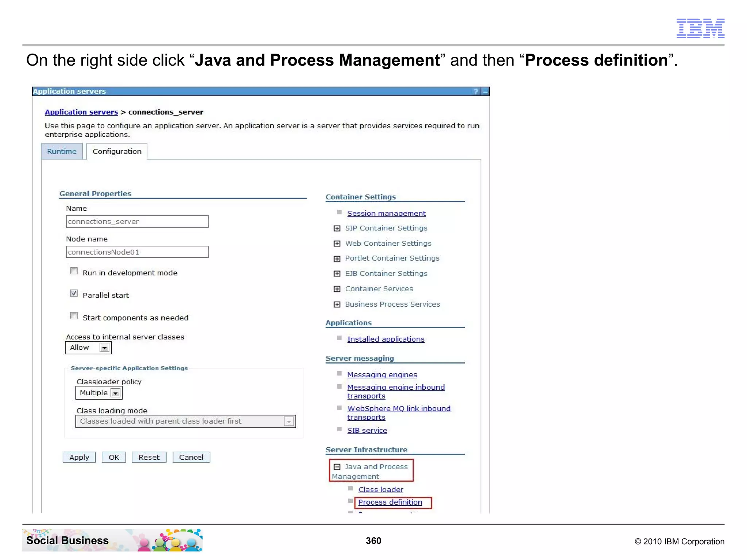Expand EJB Container Settings
This screenshot has height=560, width=747.
(337, 274)
